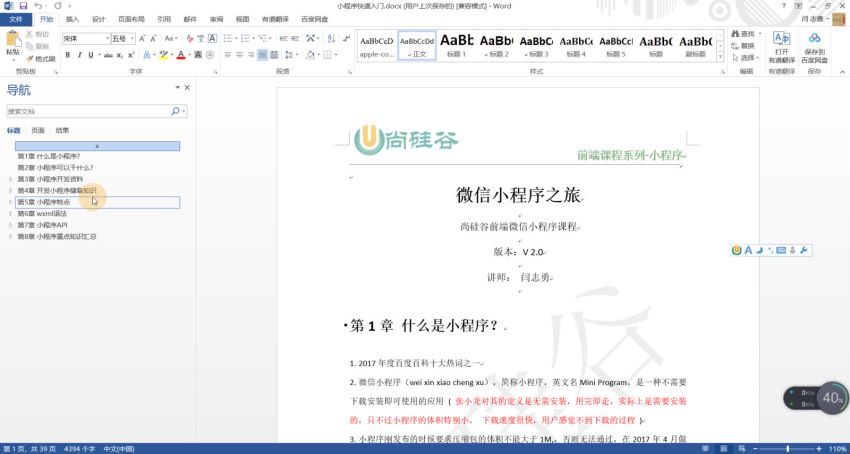Click the line spacing icon
Viewport: 850px width, 454px height.
pos(289,55)
